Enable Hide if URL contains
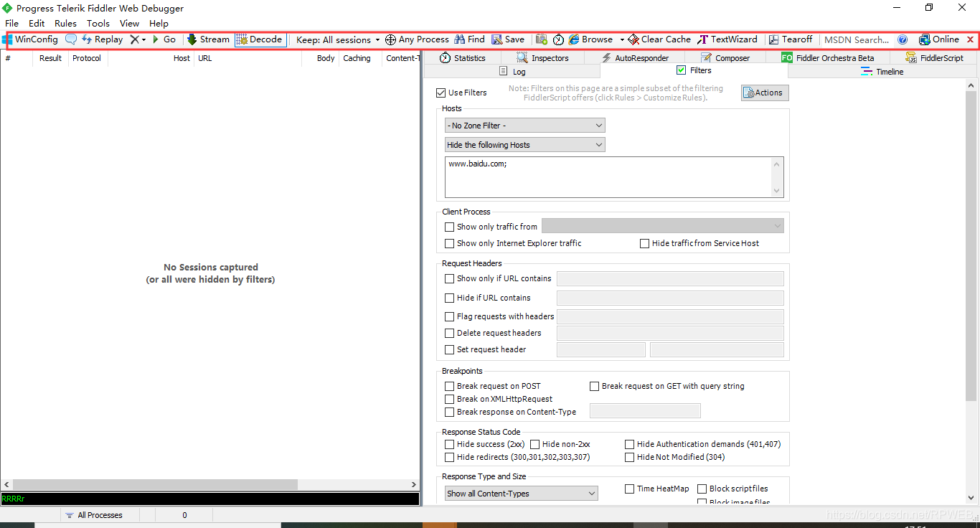This screenshot has width=980, height=528. pos(450,298)
